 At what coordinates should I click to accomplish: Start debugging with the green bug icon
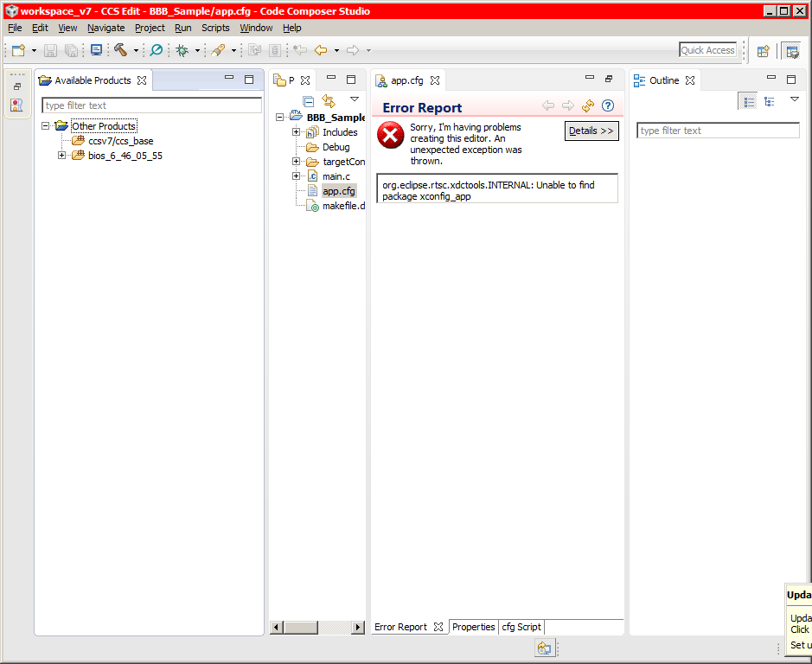pos(182,50)
